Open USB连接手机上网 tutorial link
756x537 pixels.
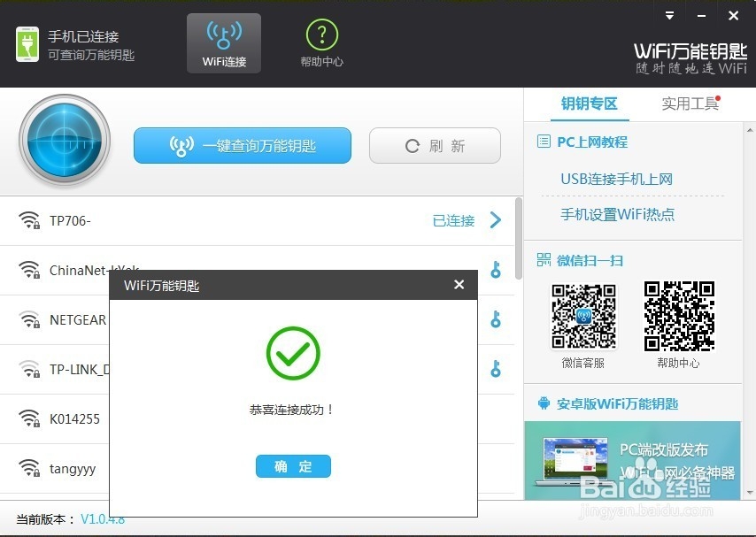tap(616, 180)
